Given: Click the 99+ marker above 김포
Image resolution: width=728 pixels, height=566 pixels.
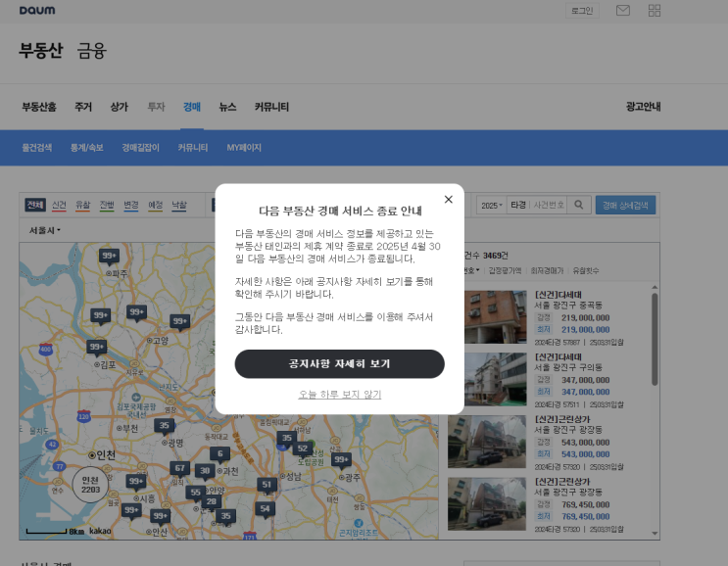Looking at the screenshot, I should click(96, 348).
